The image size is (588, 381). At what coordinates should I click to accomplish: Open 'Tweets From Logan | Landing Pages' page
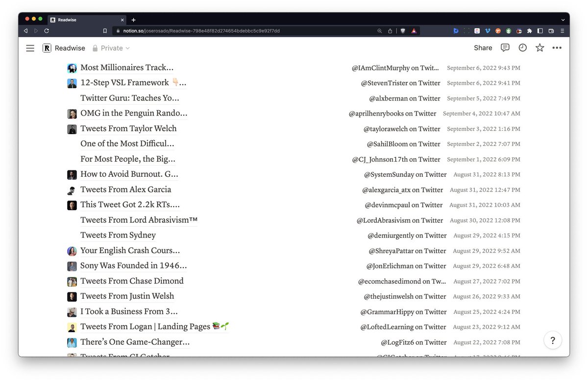coord(155,327)
